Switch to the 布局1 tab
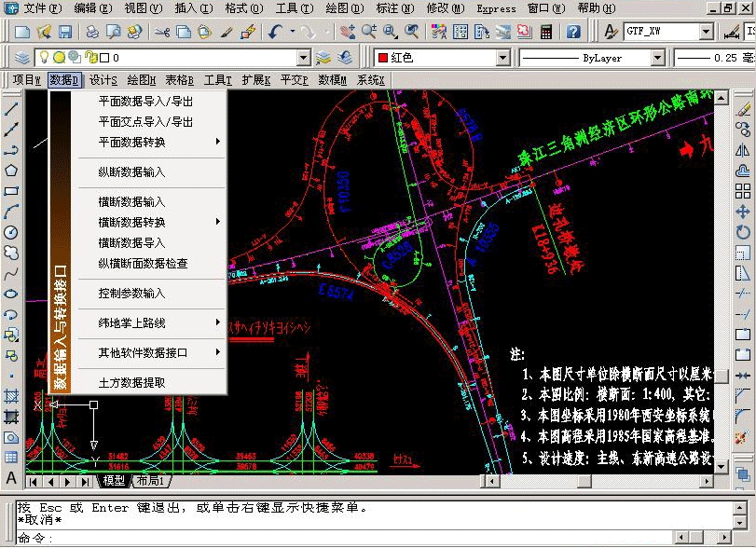 (x=150, y=481)
